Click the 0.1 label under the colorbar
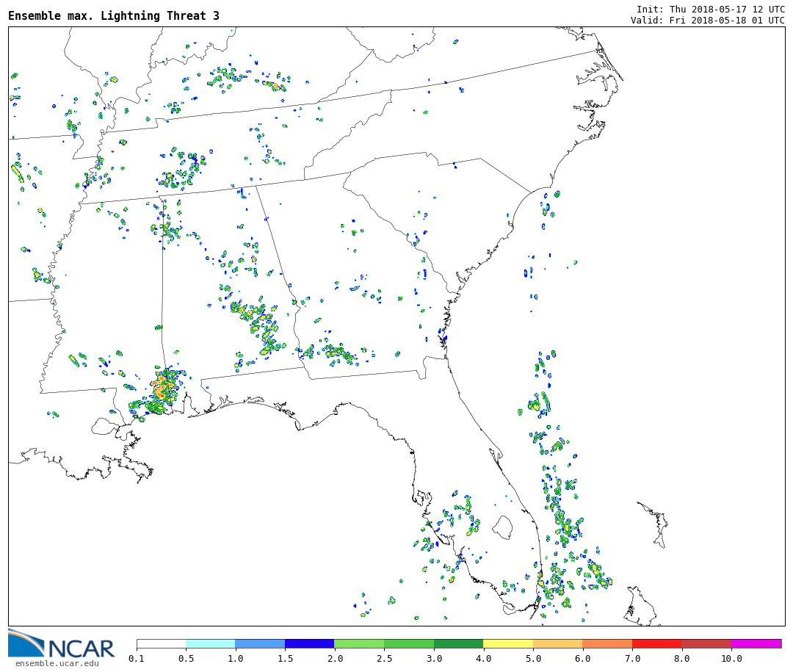Viewport: 793px width, 672px height. pyautogui.click(x=137, y=659)
